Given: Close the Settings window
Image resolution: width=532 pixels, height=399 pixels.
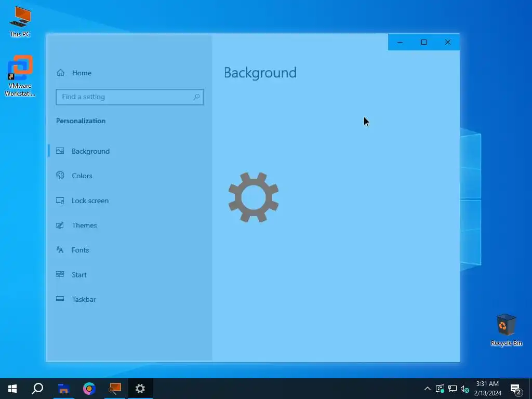Looking at the screenshot, I should (448, 42).
